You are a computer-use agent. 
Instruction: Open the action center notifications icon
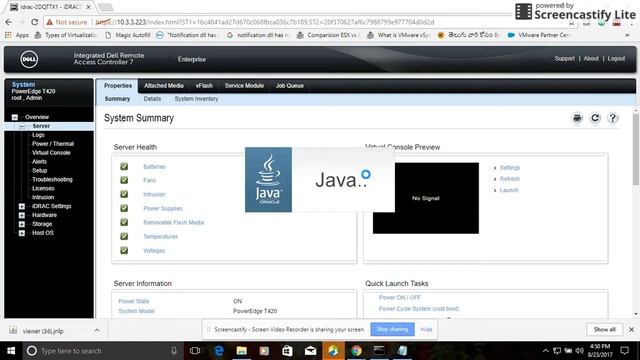coord(624,351)
